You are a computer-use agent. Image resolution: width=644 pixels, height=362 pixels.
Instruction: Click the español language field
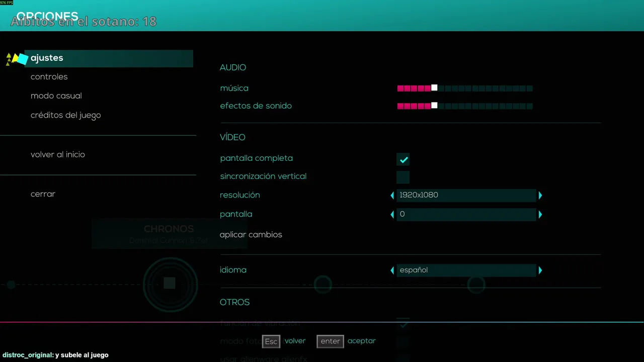click(x=466, y=270)
